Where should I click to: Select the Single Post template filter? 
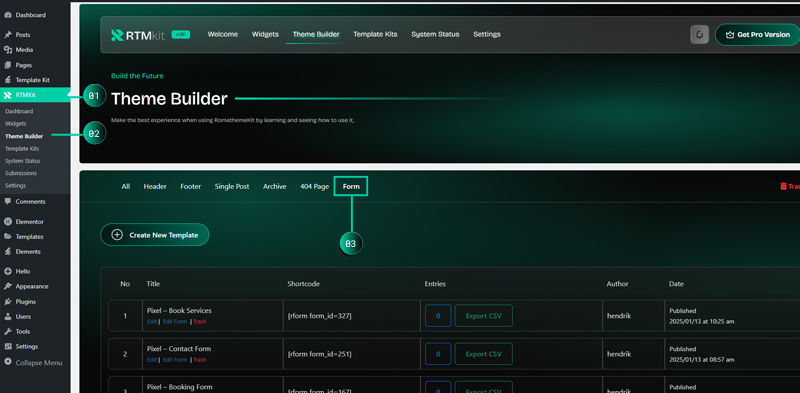(232, 187)
